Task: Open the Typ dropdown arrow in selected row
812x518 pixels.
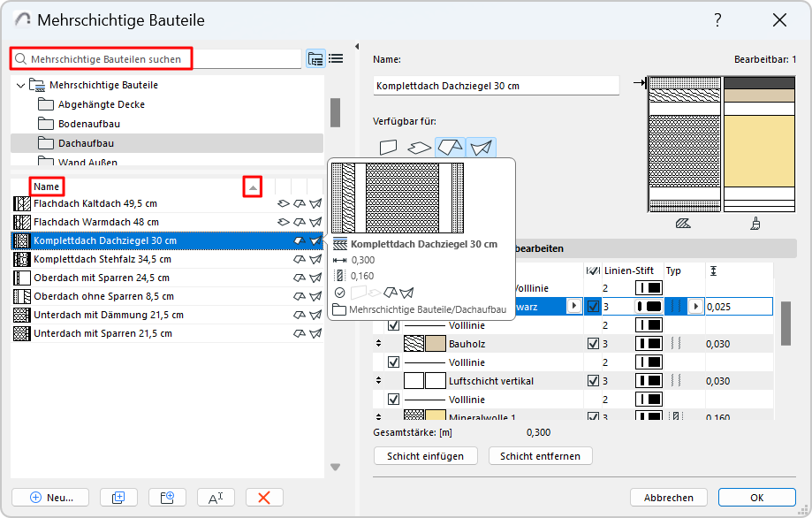Action: (x=695, y=307)
